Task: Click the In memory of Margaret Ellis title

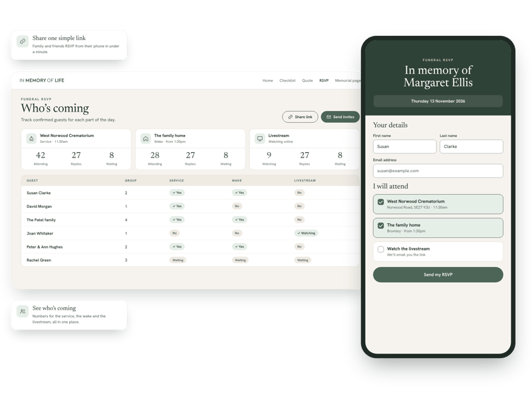Action: pyautogui.click(x=438, y=76)
